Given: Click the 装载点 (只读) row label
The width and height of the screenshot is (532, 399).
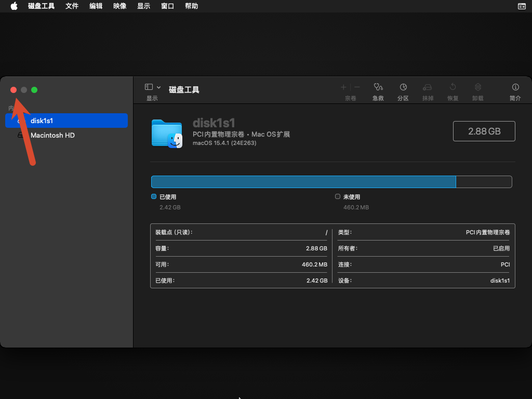Looking at the screenshot, I should [174, 232].
